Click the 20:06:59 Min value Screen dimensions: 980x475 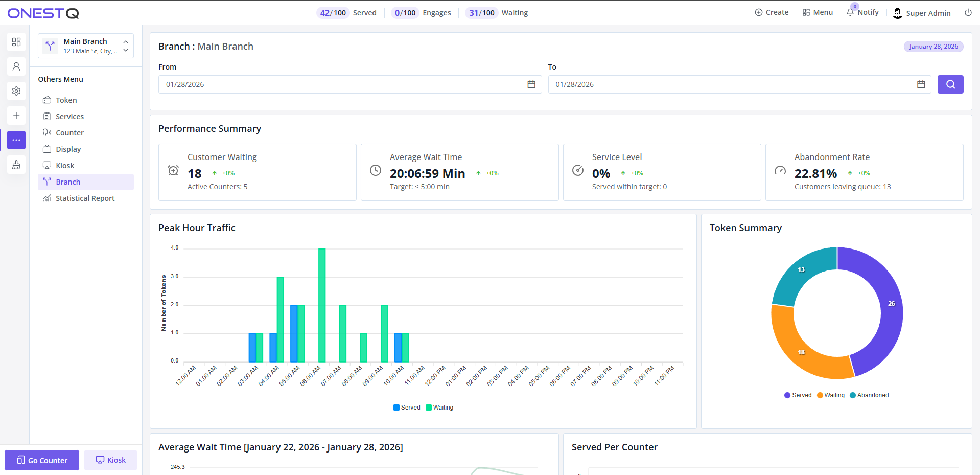tap(428, 174)
